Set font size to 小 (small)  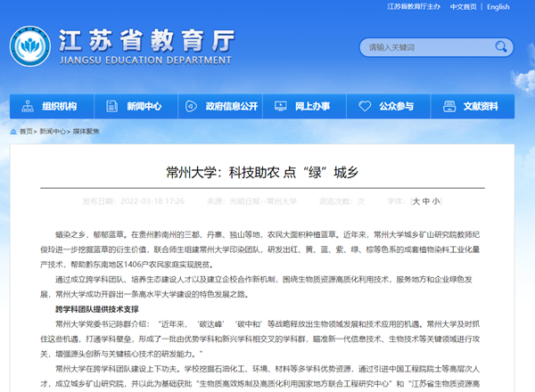click(x=436, y=201)
